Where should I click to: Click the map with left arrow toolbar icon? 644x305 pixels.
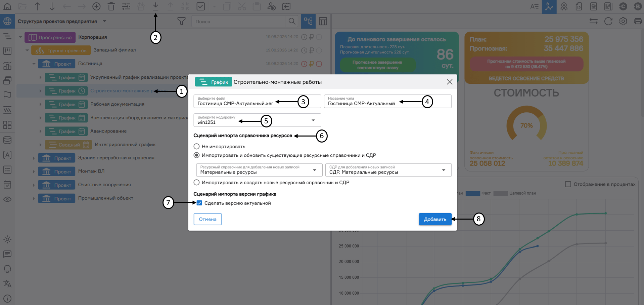(x=286, y=6)
